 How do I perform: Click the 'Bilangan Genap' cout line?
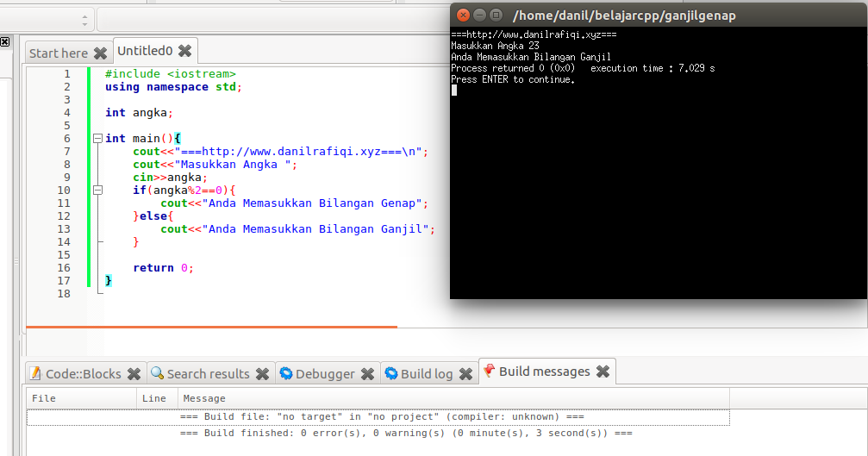(295, 203)
